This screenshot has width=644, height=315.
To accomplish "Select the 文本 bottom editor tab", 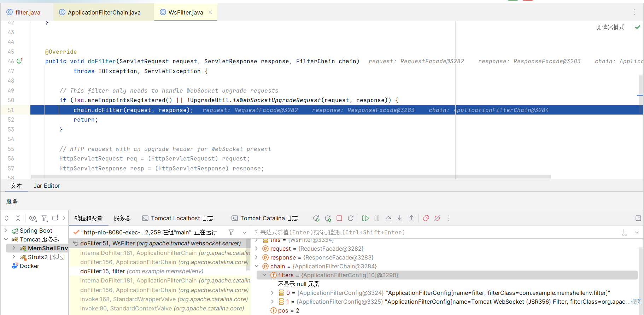I will tap(16, 186).
